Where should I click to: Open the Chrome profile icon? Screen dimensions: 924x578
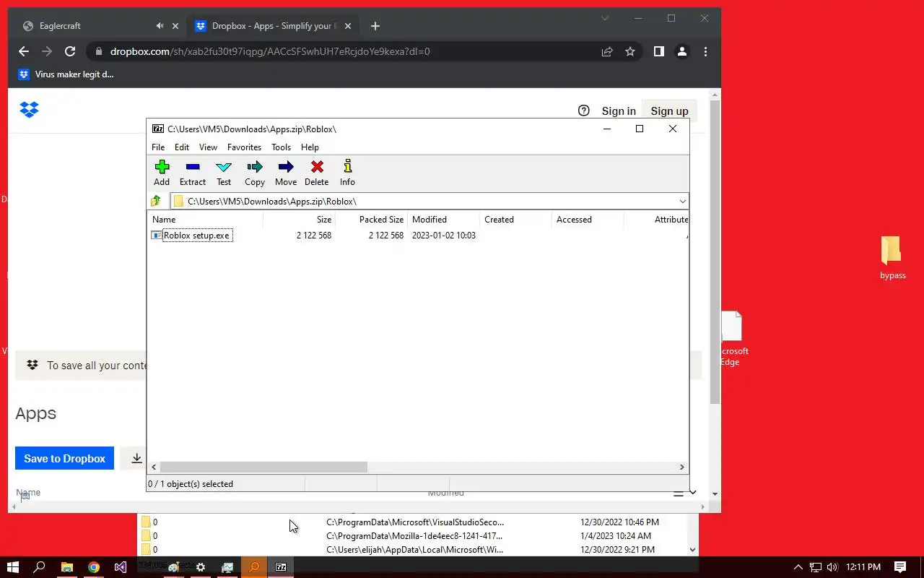(681, 51)
